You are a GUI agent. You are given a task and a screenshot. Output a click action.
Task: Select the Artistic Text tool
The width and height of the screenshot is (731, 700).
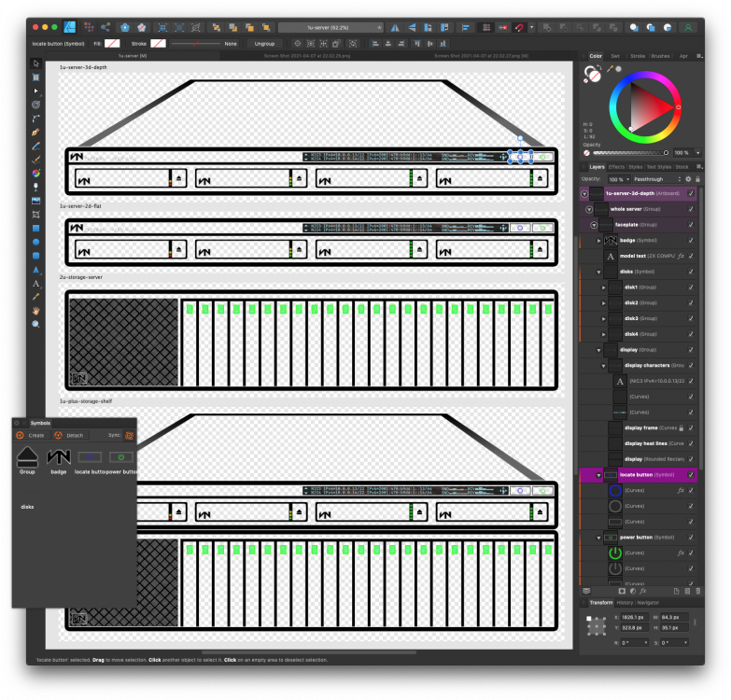click(35, 284)
